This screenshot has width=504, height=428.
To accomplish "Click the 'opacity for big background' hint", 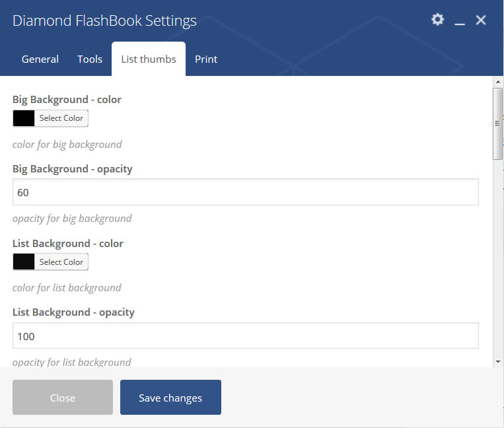I will (x=72, y=219).
